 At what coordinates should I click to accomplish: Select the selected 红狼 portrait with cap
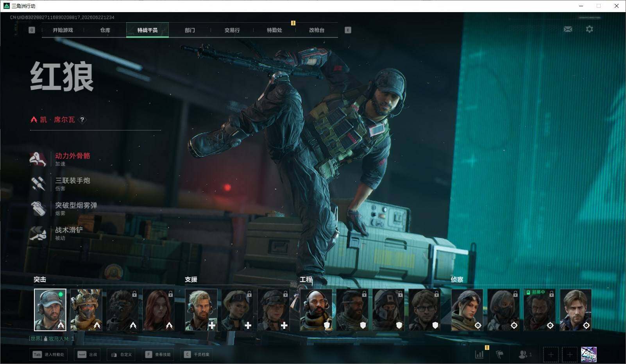50,310
